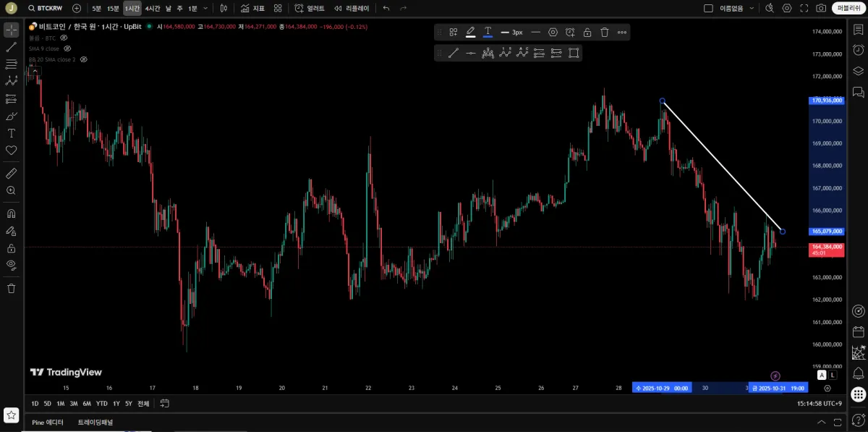Select the 1시간 timeframe
This screenshot has width=868, height=432.
(132, 8)
